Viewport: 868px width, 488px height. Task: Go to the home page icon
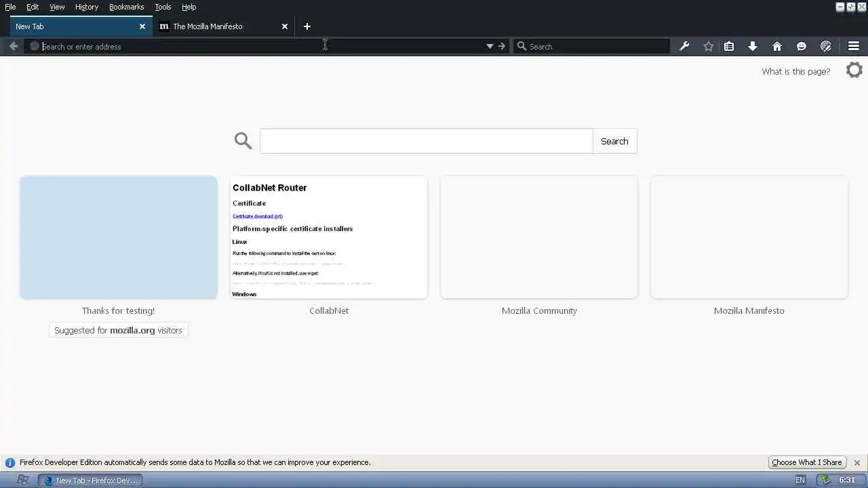coord(777,46)
